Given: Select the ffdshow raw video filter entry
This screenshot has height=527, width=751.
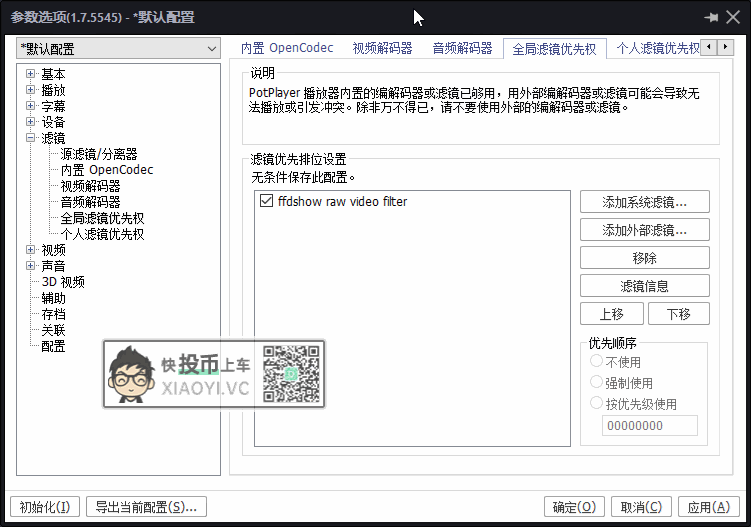Looking at the screenshot, I should (342, 201).
